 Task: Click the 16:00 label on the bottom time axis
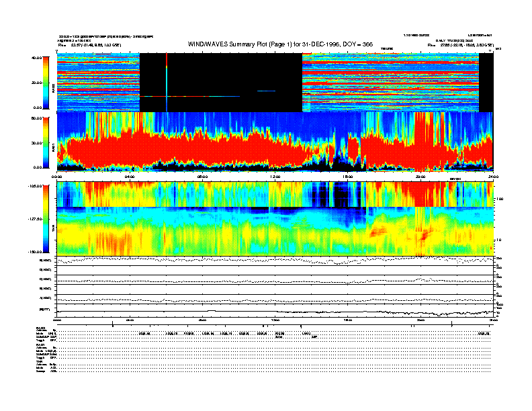[x=348, y=320]
